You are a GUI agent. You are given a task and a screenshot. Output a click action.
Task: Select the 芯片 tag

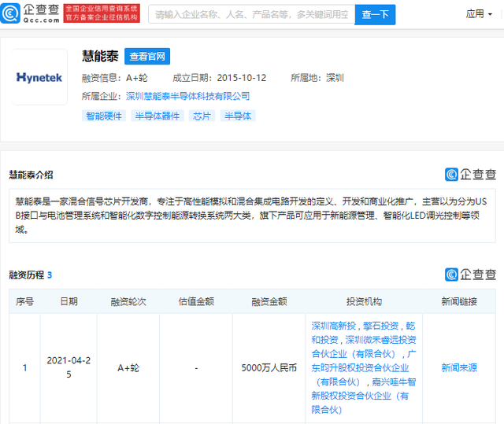coord(202,116)
